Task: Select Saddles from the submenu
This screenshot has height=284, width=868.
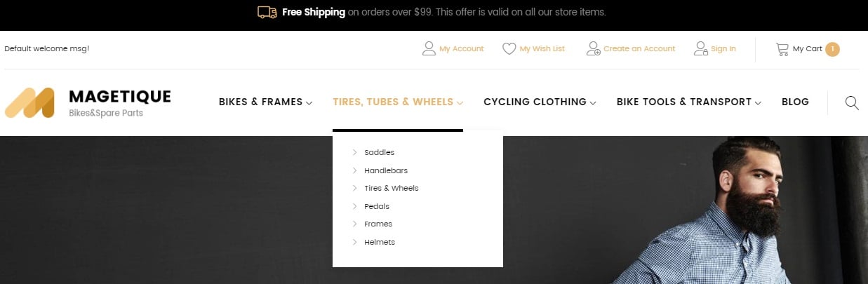Action: coord(379,152)
